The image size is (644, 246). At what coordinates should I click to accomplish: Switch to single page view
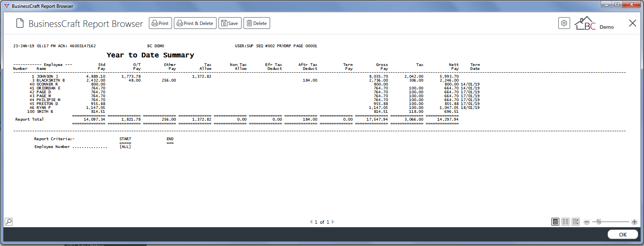[555, 222]
